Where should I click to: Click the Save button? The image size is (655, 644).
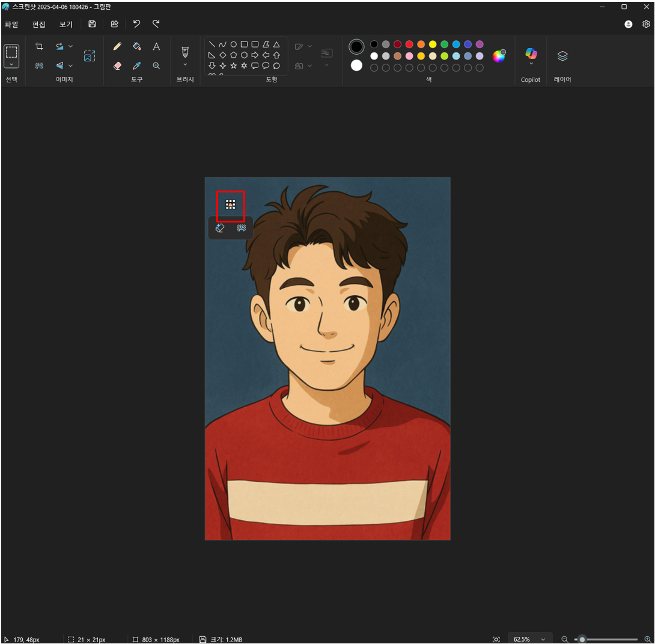[x=92, y=24]
